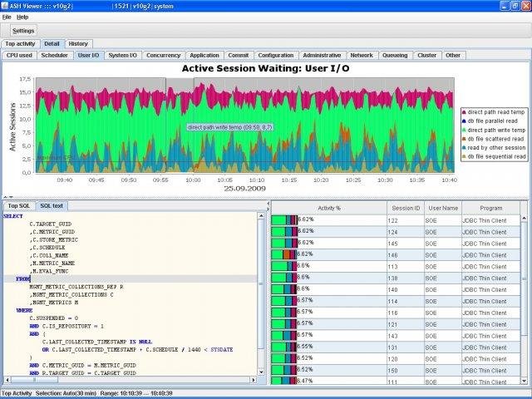This screenshot has height=399, width=532.
Task: Sort by the Activity % column header
Action: [328, 207]
